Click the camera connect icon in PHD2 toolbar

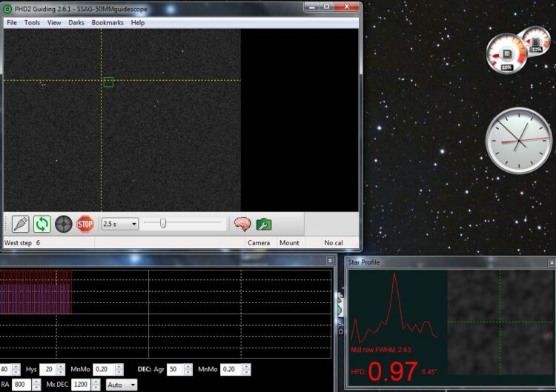pos(21,224)
